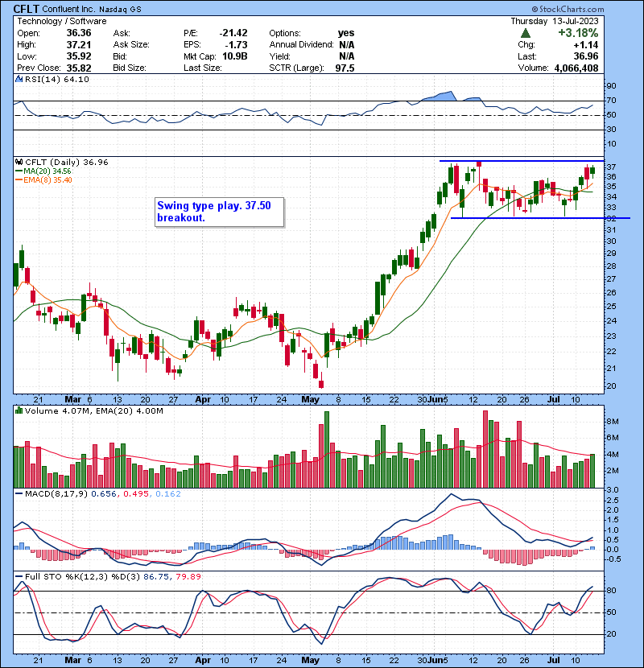Click the light blue MACD histogram value 0.162
The width and height of the screenshot is (644, 668).
click(x=168, y=494)
